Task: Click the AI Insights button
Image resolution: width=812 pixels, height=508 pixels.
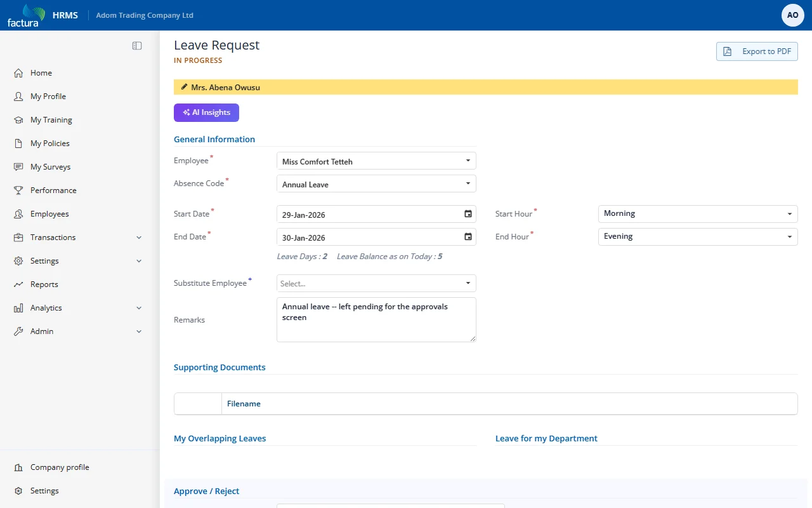Action: pos(206,112)
